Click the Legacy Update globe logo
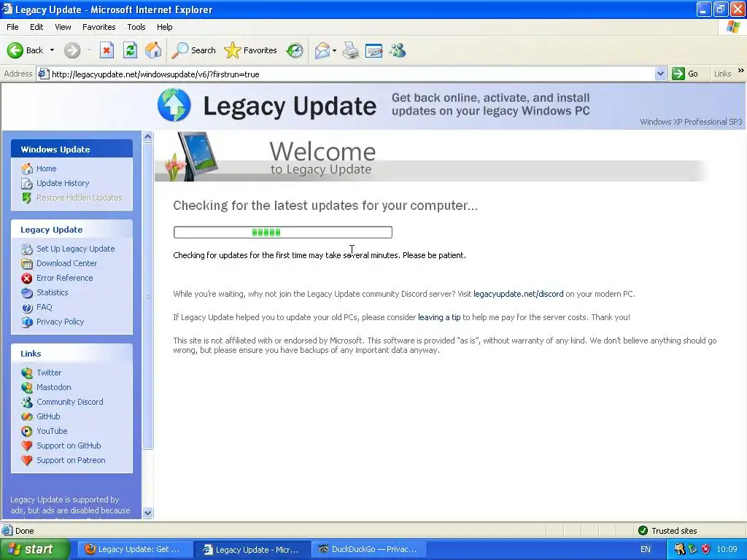747x560 pixels. pos(174,105)
